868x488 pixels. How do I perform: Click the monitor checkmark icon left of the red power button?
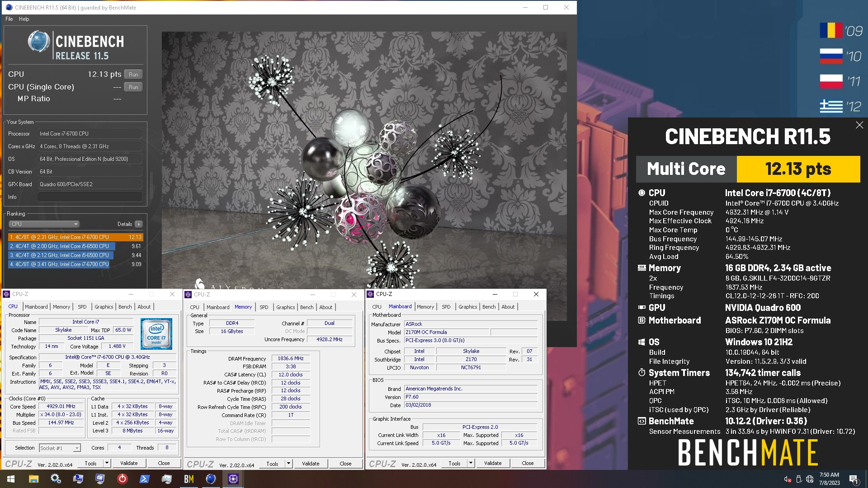100,479
